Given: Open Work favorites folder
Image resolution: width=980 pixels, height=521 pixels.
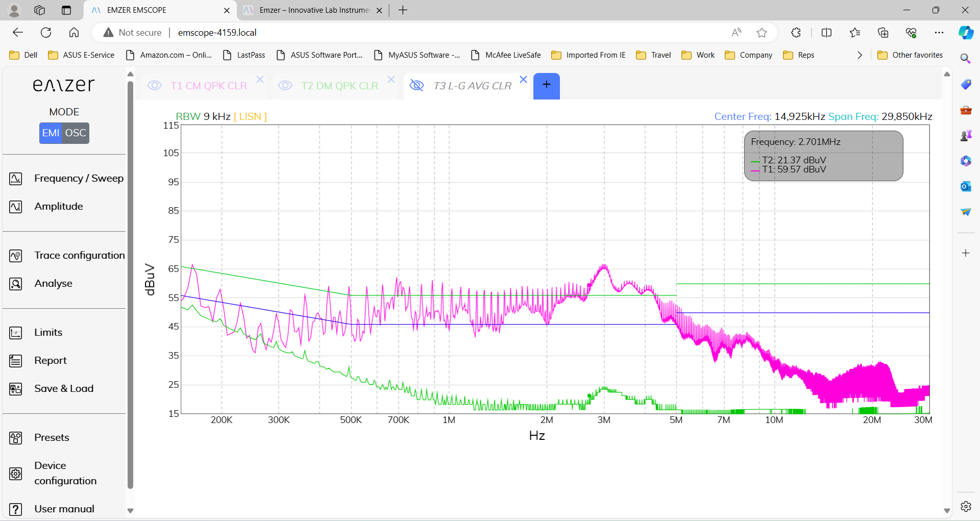Looking at the screenshot, I should (x=698, y=55).
